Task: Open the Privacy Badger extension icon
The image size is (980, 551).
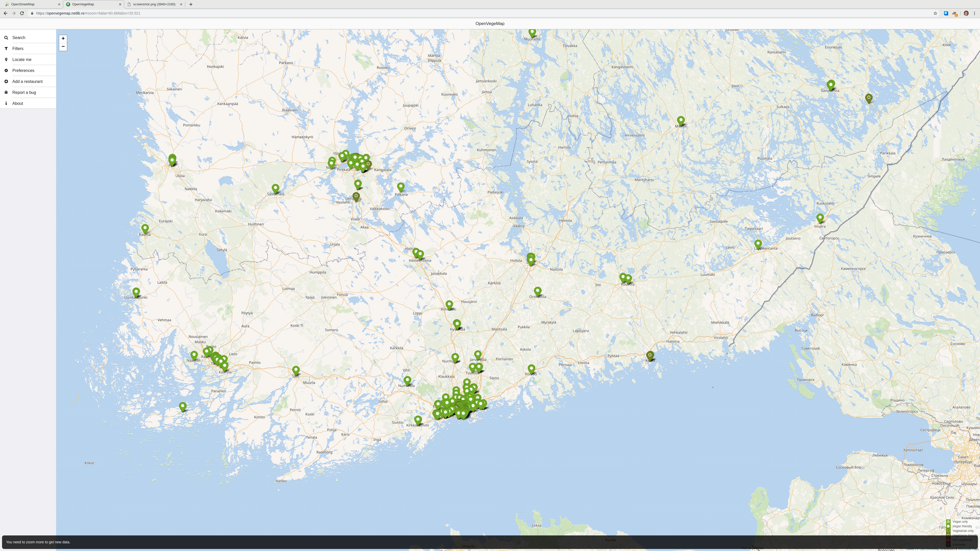Action: 955,14
